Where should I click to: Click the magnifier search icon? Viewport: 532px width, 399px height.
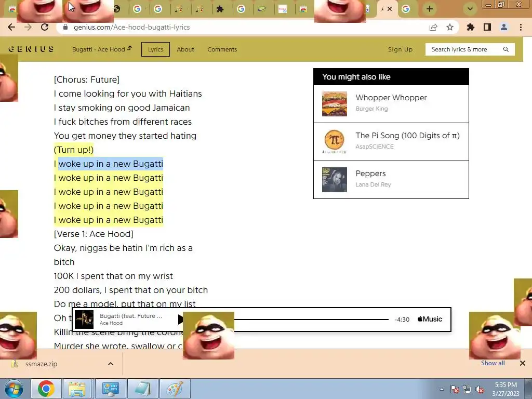(x=506, y=49)
